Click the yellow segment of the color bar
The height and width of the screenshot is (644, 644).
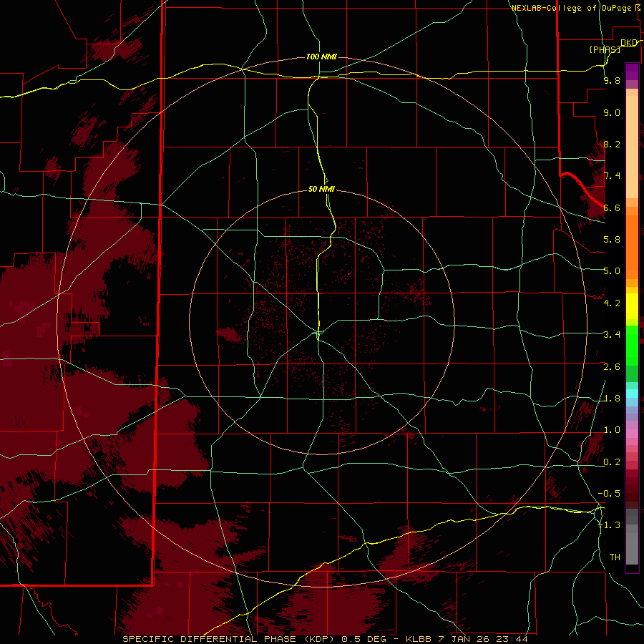pos(632,306)
